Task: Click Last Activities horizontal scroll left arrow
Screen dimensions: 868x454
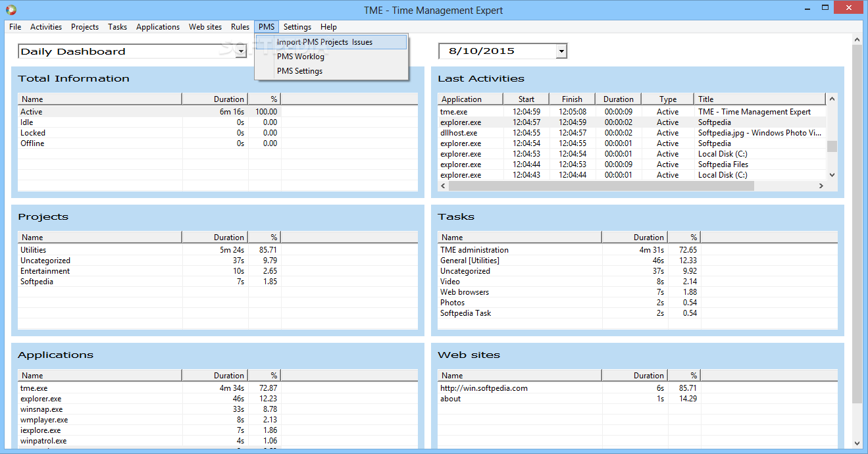Action: (x=444, y=186)
